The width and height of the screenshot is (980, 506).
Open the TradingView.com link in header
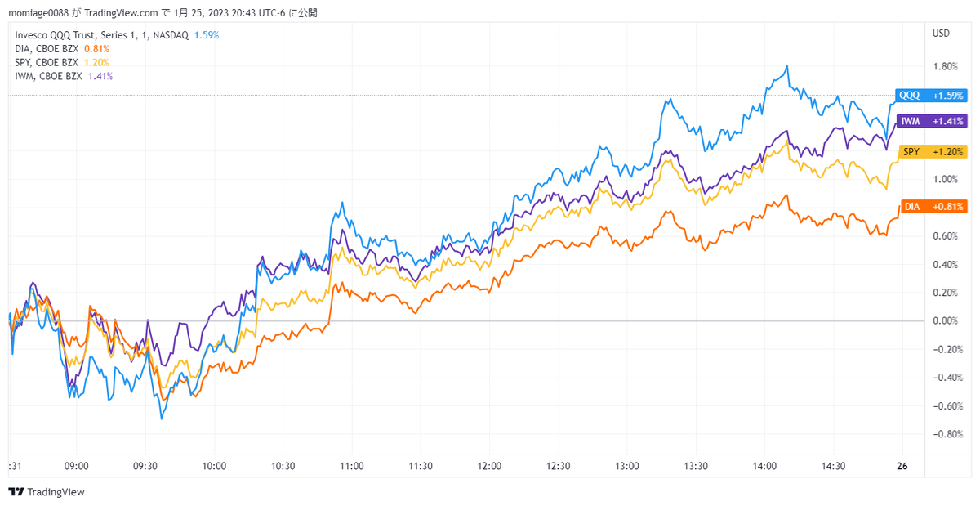(x=121, y=13)
